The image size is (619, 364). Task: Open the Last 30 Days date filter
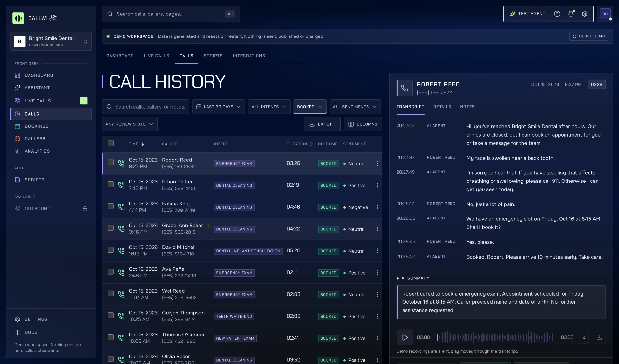tap(218, 107)
